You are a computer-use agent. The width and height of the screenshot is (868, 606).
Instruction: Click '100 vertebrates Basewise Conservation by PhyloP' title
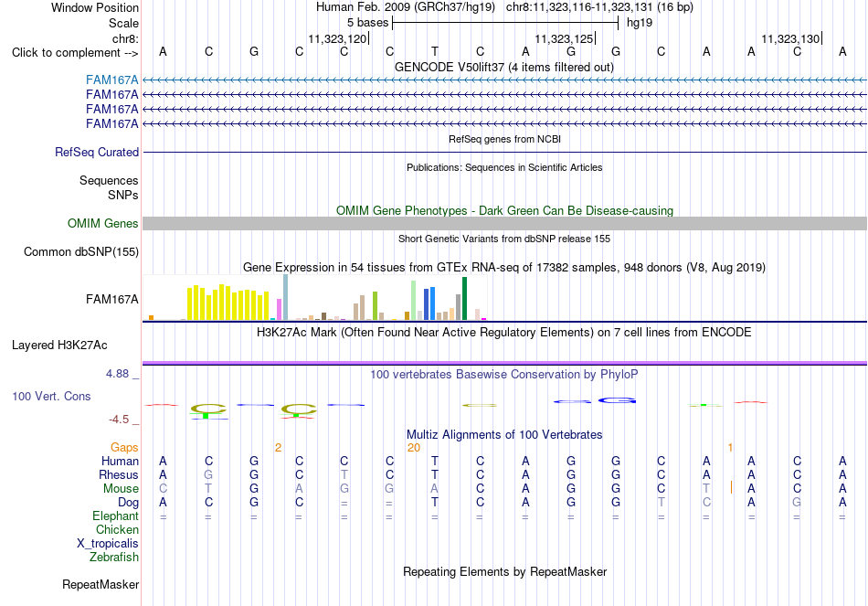[504, 375]
